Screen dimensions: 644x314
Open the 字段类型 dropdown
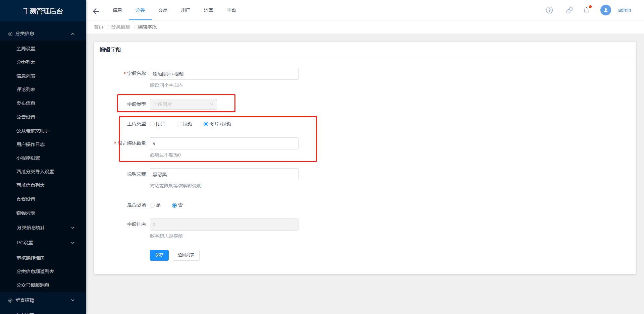pyautogui.click(x=183, y=104)
